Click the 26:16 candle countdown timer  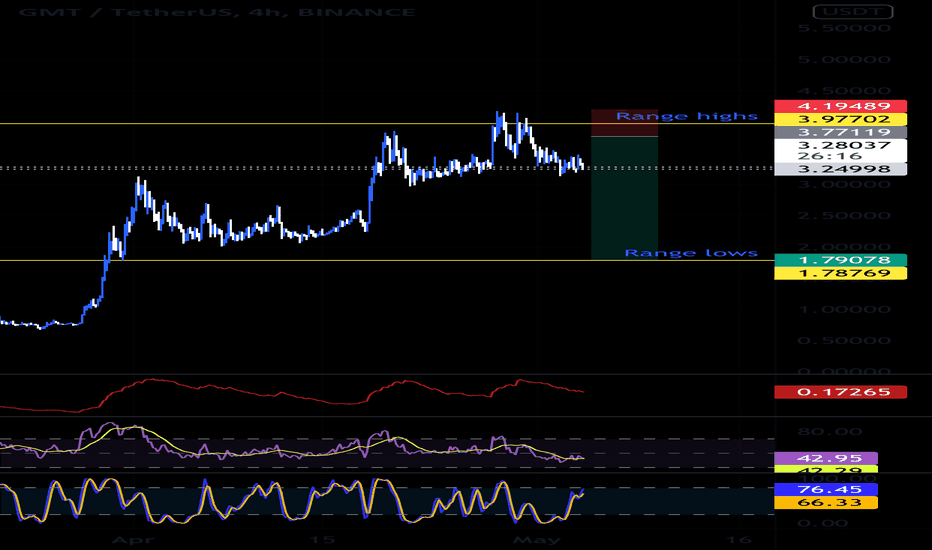[x=830, y=156]
